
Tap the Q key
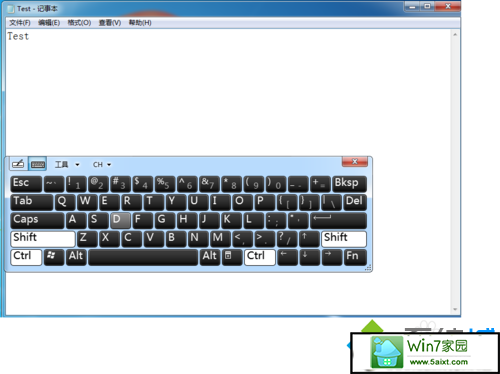65,202
